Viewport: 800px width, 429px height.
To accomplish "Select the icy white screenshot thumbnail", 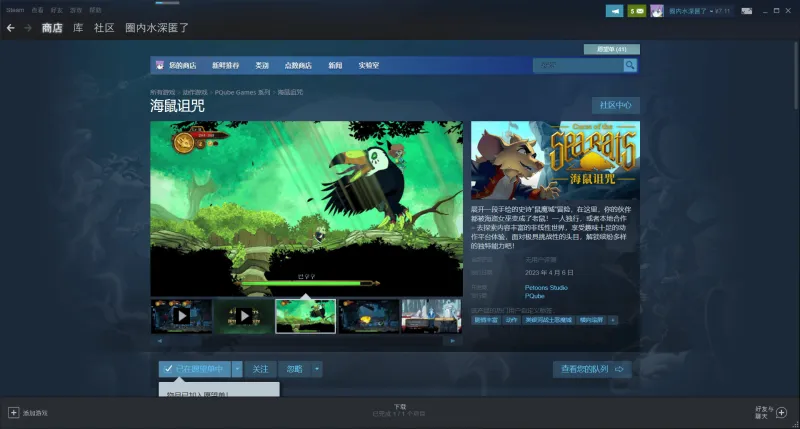I will (432, 316).
